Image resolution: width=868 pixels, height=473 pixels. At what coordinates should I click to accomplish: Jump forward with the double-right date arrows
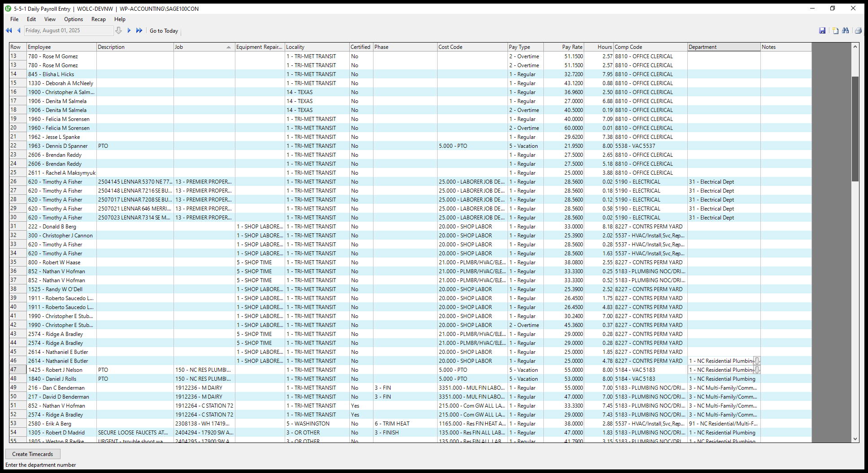tap(139, 30)
